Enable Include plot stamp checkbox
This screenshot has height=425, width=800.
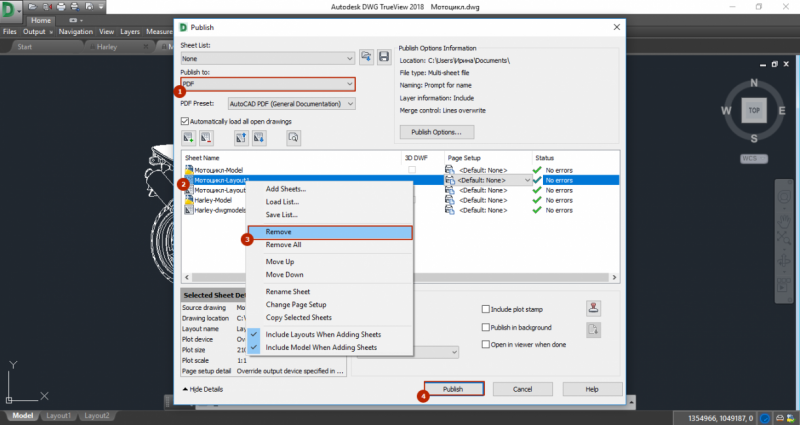486,309
